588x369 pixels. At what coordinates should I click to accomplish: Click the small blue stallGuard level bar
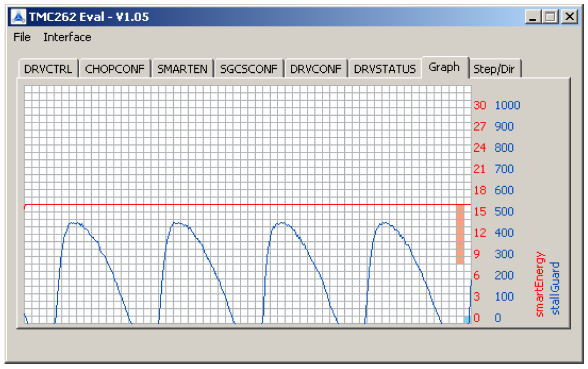[x=467, y=320]
